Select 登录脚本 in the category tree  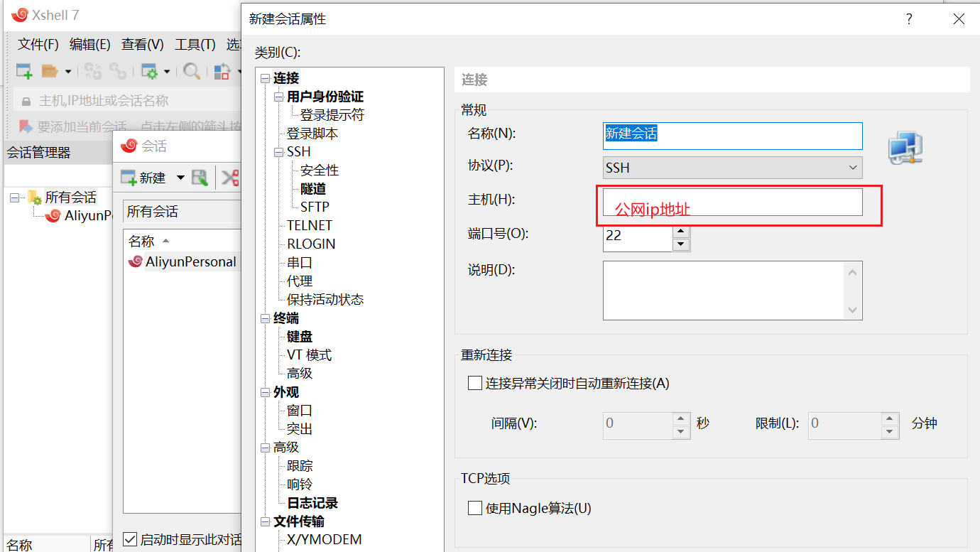(x=312, y=134)
